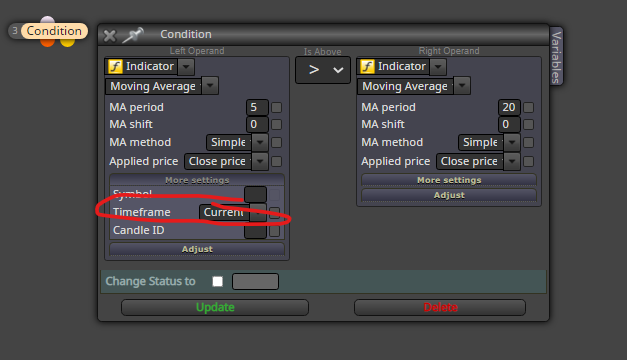Close the Condition dialog with the X icon
627x360 pixels.
pos(110,36)
